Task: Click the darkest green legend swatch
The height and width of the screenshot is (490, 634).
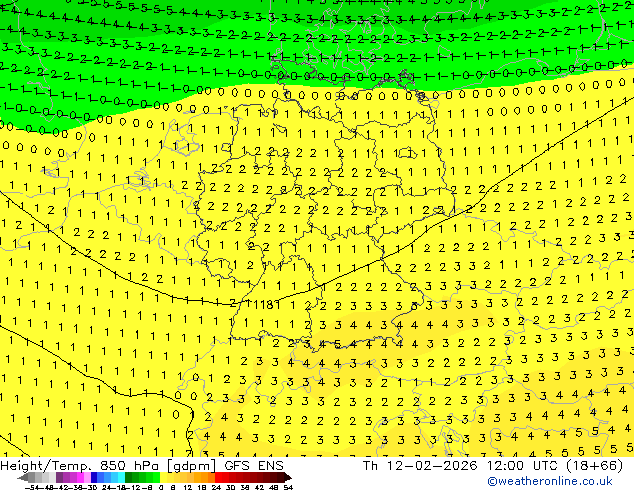Action: tap(129, 478)
